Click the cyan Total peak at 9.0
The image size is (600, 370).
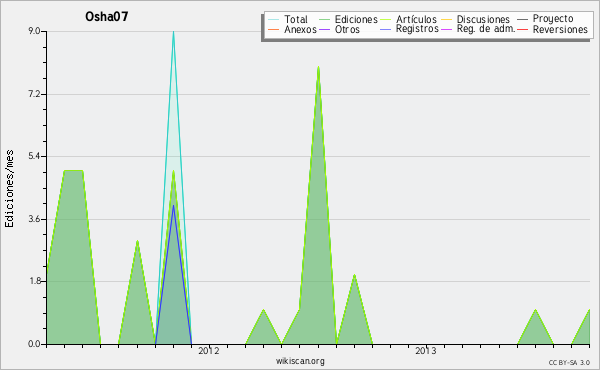[x=173, y=32]
